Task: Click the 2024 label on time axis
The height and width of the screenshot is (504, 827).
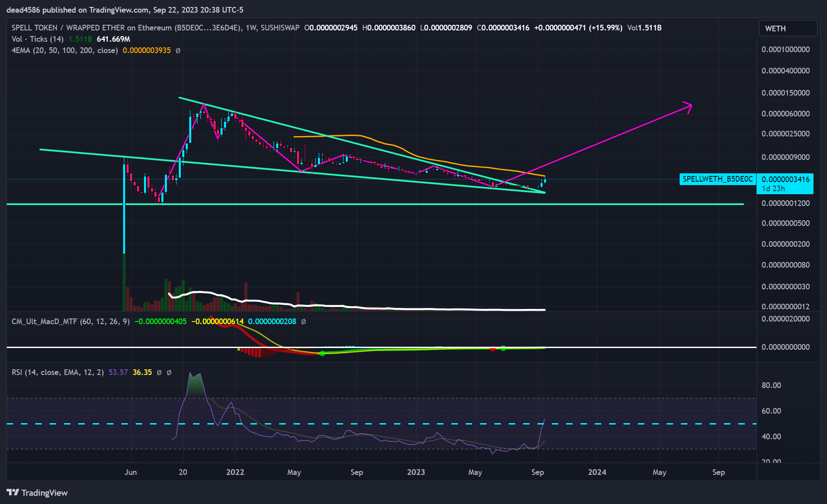Action: (x=597, y=472)
